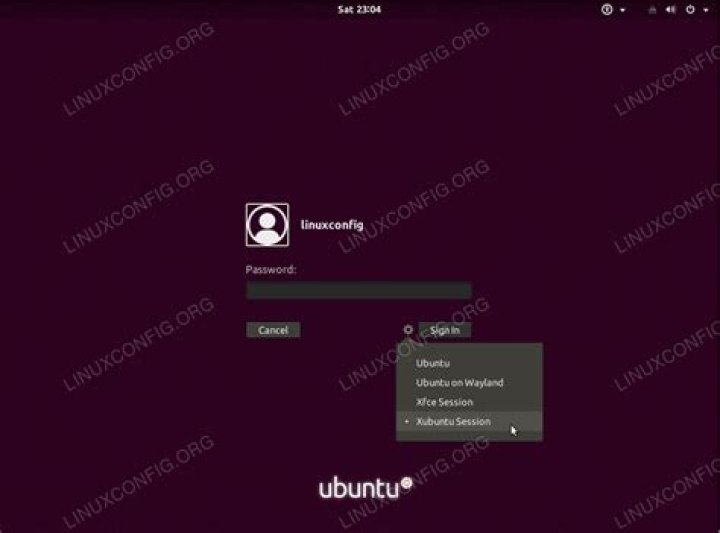Viewport: 720px width, 533px height.
Task: Select the Ubuntu session entry
Action: point(469,363)
